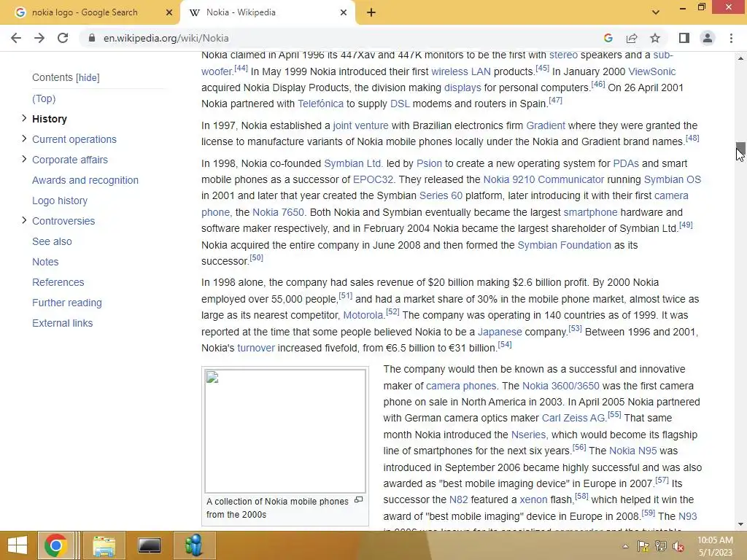The height and width of the screenshot is (560, 747).
Task: Open the Nokia N95 link
Action: (x=632, y=451)
